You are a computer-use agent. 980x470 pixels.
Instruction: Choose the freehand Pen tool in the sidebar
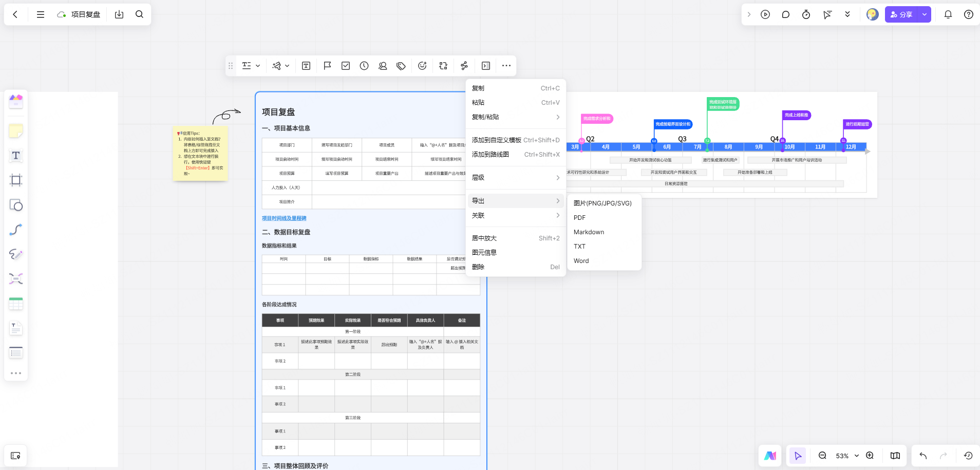(x=15, y=254)
